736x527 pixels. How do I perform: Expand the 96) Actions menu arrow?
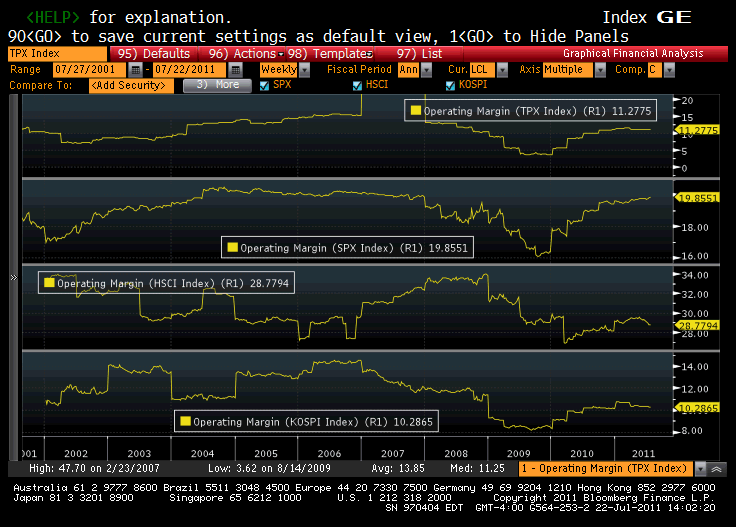point(281,54)
